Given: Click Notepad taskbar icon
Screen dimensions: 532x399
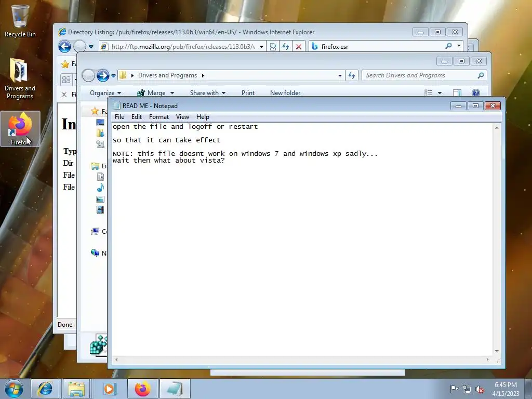Looking at the screenshot, I should pos(175,389).
